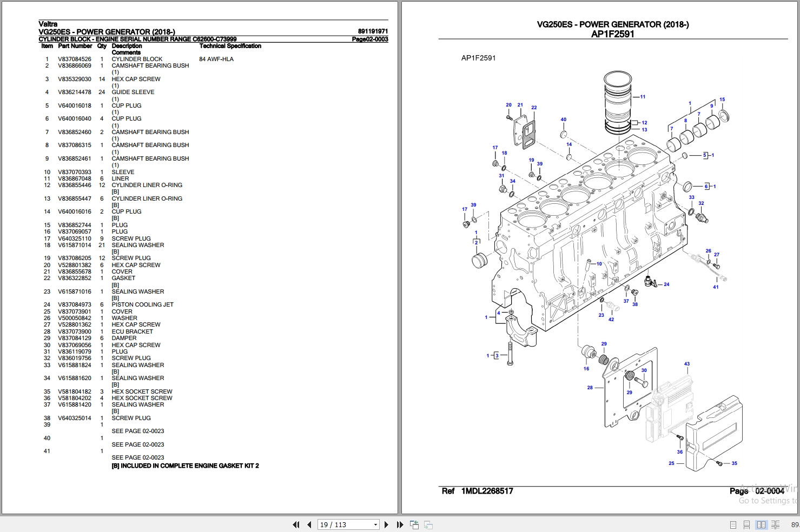800x532 pixels.
Task: Click LINER description in item 11
Action: [x=120, y=178]
